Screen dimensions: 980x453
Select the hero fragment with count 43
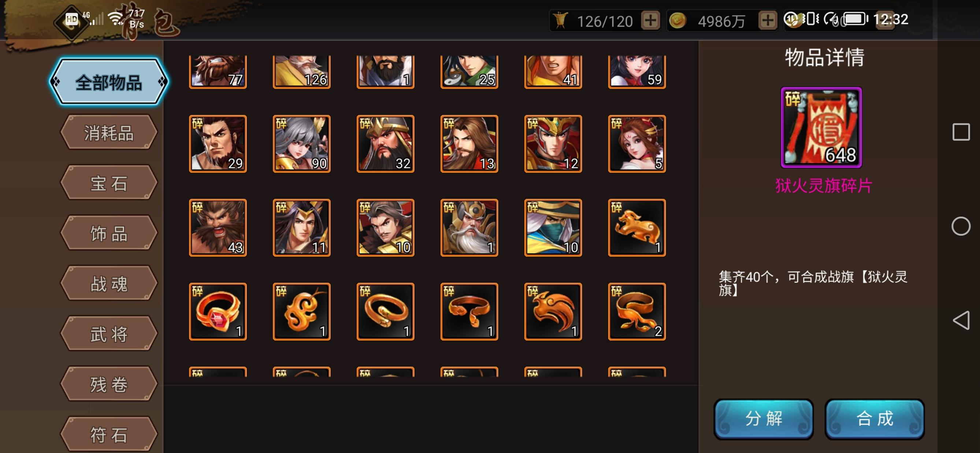(218, 228)
